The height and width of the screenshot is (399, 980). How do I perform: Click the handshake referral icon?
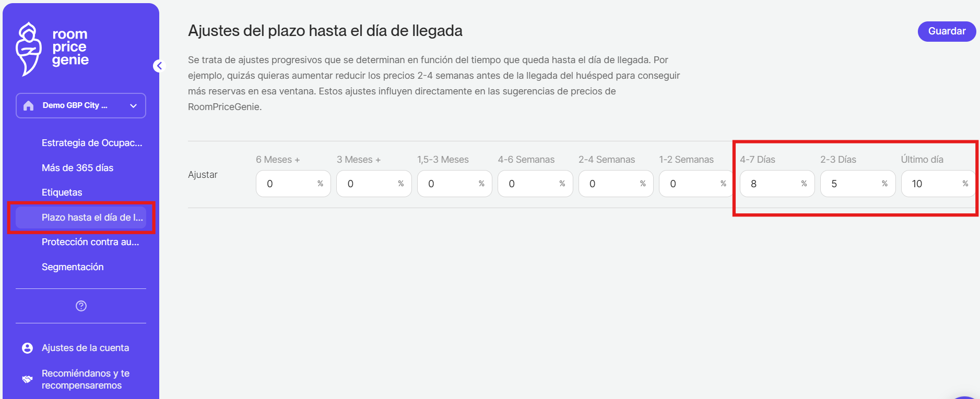(x=28, y=379)
